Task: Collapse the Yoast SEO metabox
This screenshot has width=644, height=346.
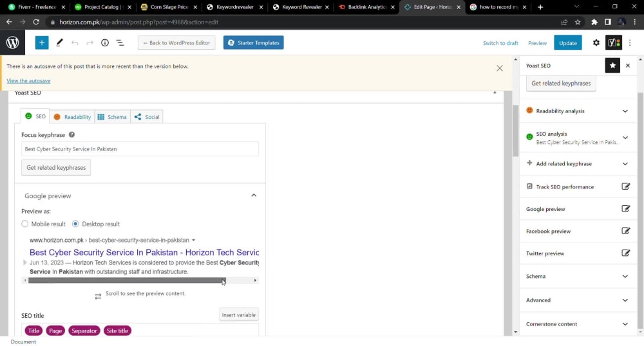Action: click(x=495, y=93)
